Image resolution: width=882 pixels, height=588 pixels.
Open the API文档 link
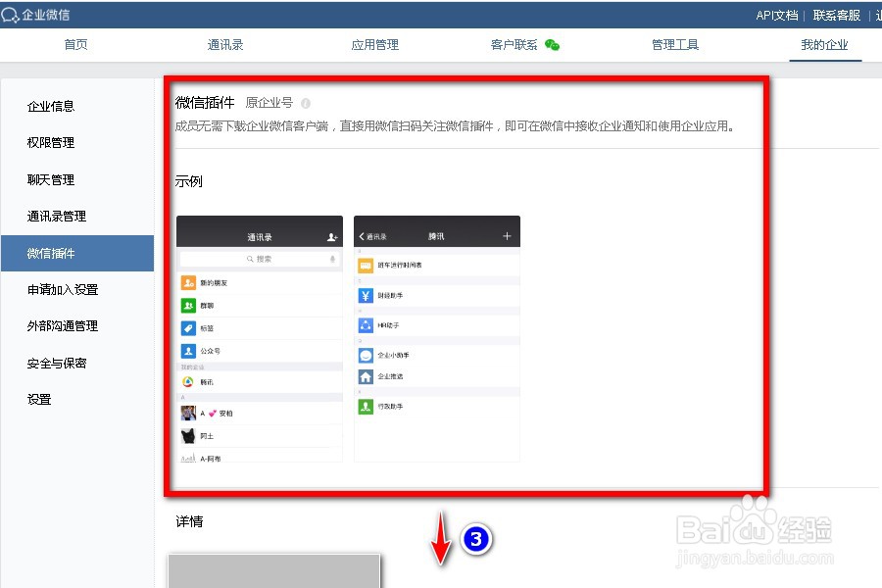coord(777,16)
